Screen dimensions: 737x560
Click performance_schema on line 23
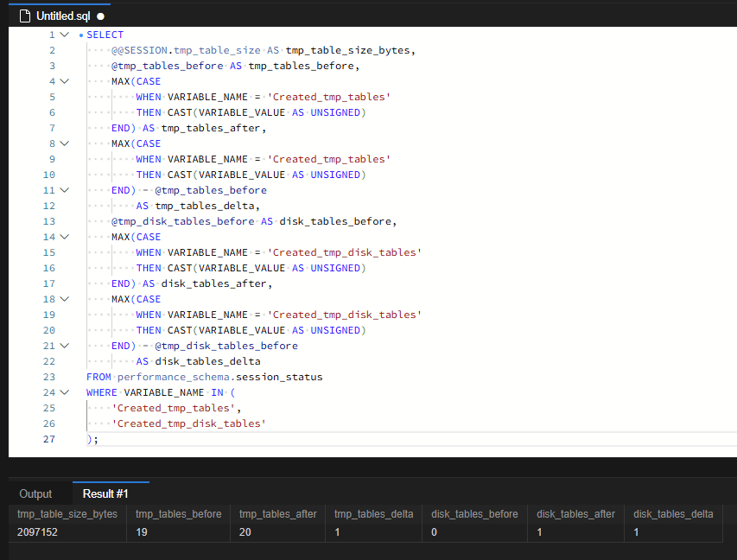[174, 377]
